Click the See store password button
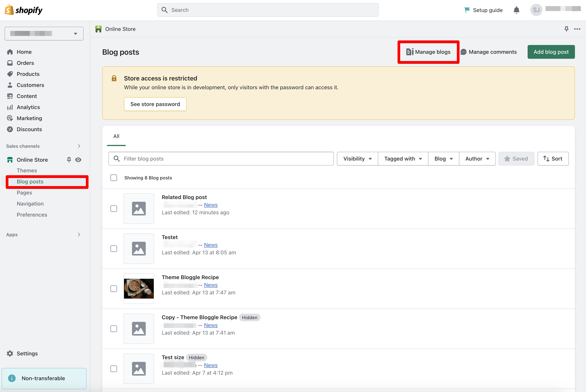586x392 pixels. click(x=155, y=104)
